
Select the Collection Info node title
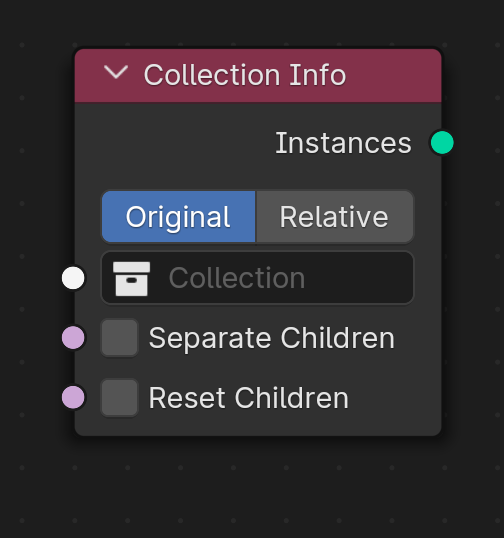point(245,75)
